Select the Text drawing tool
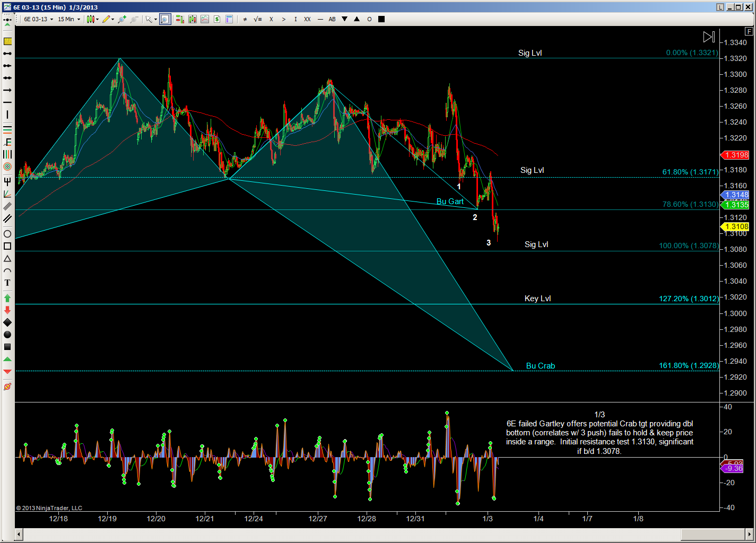The image size is (756, 543). pyautogui.click(x=7, y=283)
